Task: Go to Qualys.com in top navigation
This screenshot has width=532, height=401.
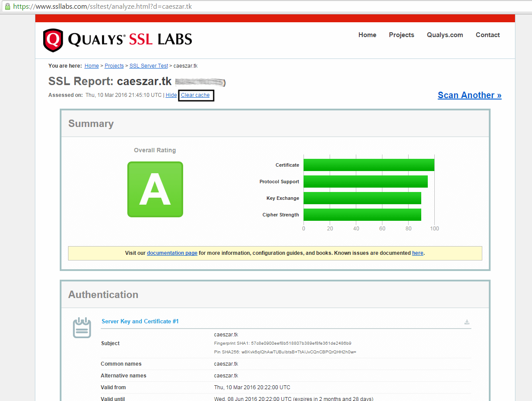Action: pyautogui.click(x=445, y=35)
